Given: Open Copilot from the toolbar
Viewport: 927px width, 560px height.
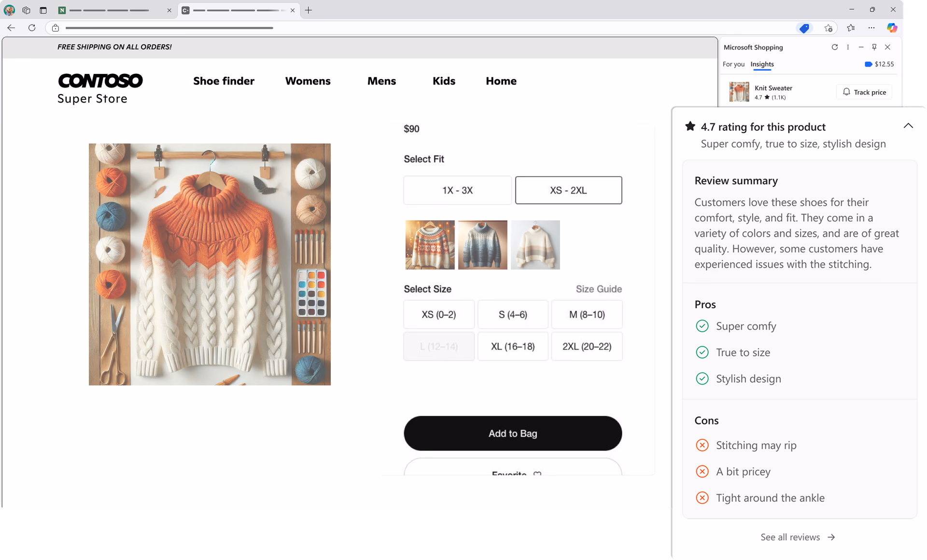Looking at the screenshot, I should coord(892,28).
